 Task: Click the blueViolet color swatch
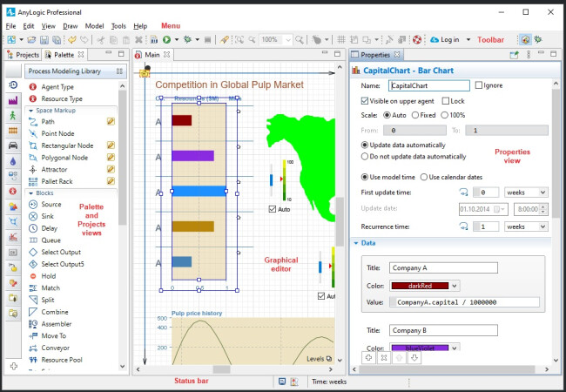(419, 348)
